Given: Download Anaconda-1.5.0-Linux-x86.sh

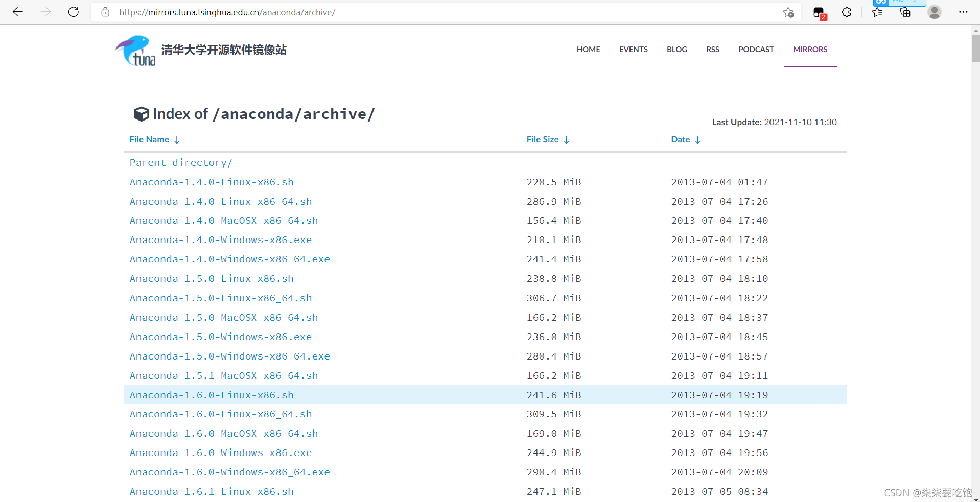Looking at the screenshot, I should click(x=212, y=279).
